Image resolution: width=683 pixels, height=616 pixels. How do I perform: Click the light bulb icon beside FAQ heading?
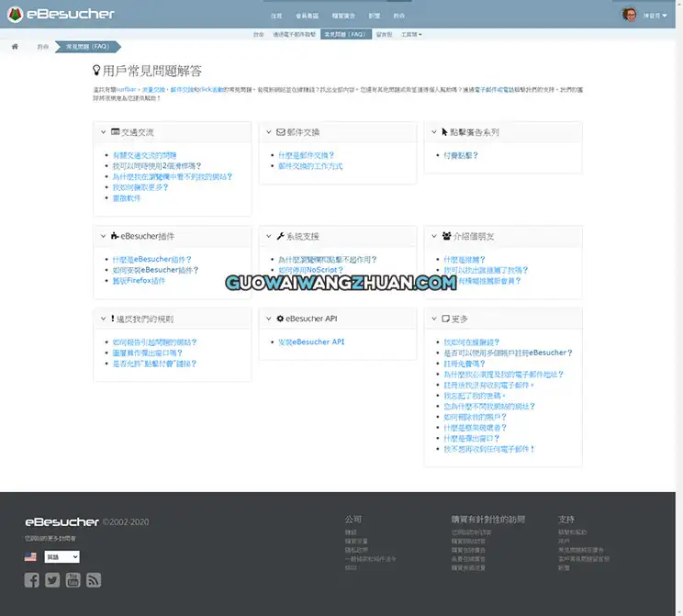pos(96,70)
